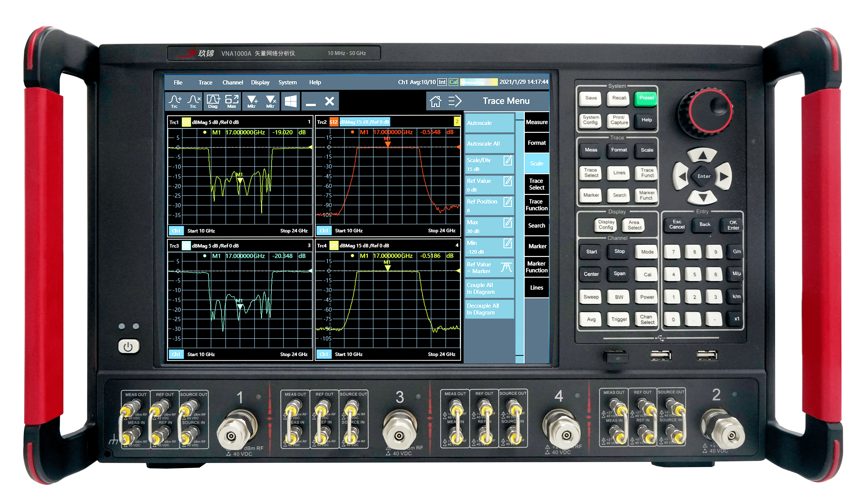Switch to the Measure side tab

point(537,122)
